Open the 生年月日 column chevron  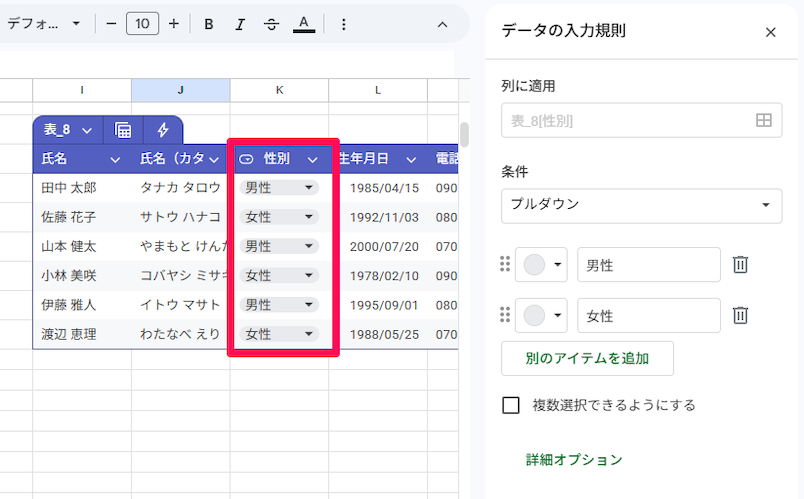point(411,160)
